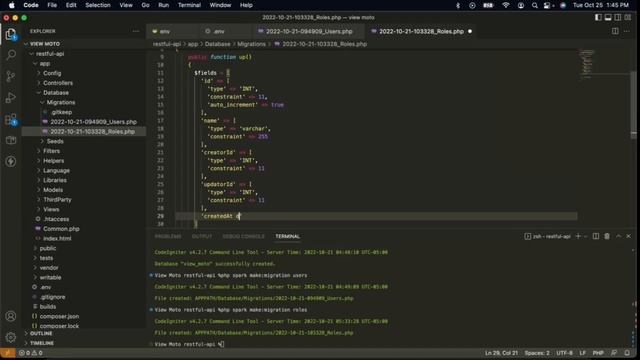Toggle the primary sidebar layout icon

(598, 17)
